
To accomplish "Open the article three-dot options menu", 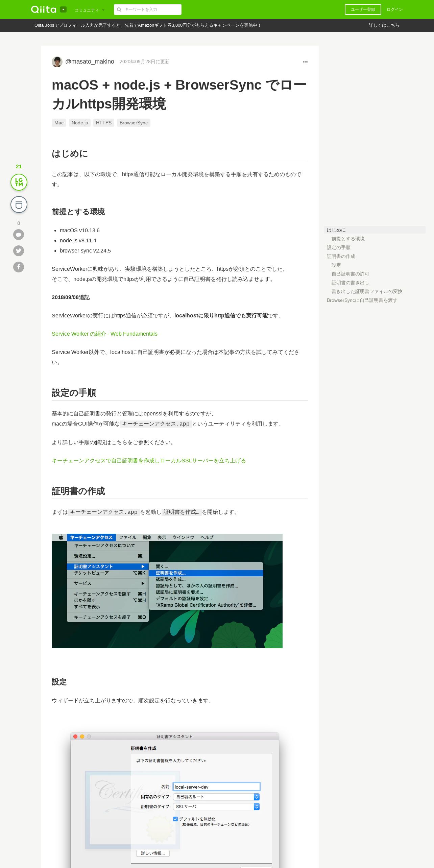I will point(305,62).
